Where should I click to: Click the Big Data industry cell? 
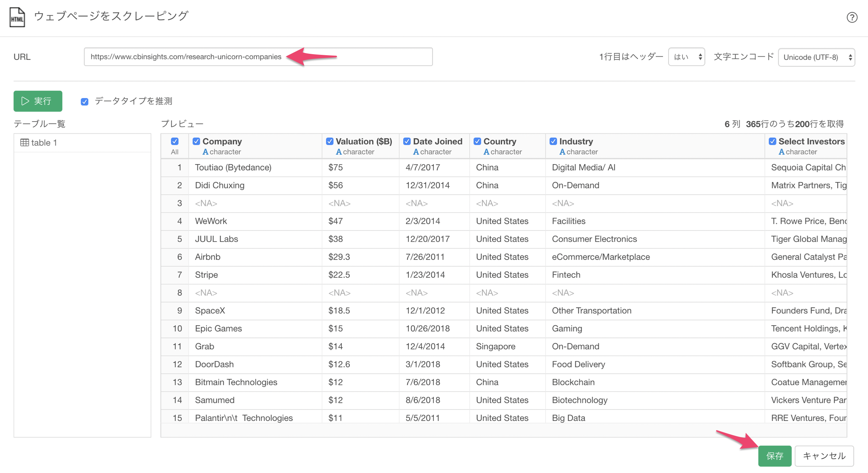(x=655, y=417)
